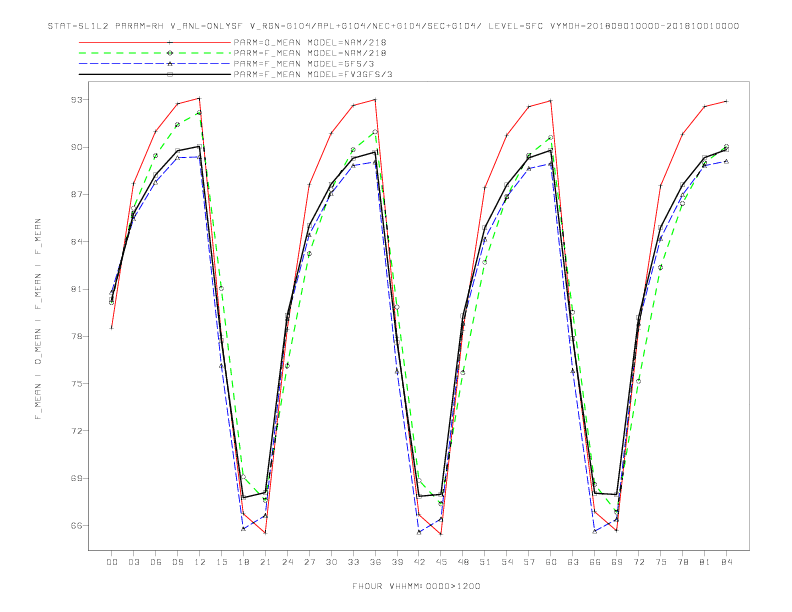Click the FHOUR VHHMM x-axis title
Screen dimensions: 792x612
coord(416,587)
